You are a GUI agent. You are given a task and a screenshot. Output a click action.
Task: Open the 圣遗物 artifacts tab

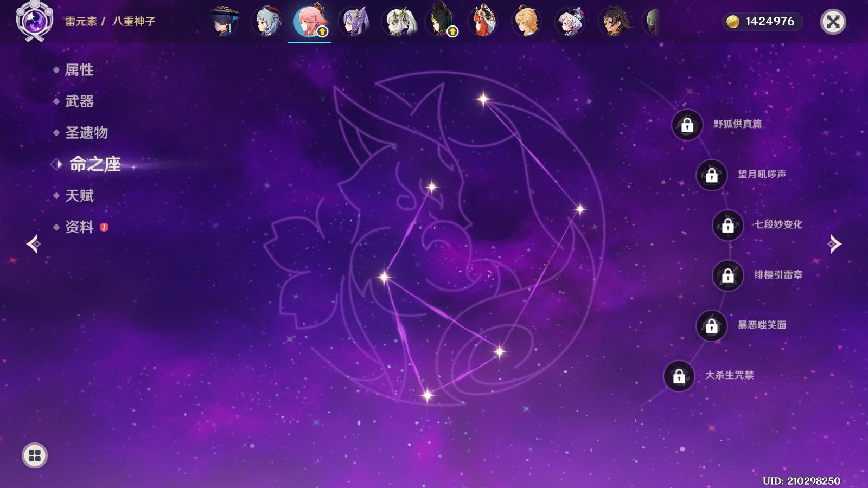(x=87, y=133)
